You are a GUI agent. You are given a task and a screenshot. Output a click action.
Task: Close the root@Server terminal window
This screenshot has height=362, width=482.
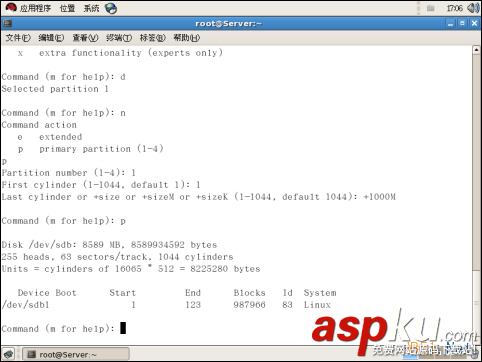click(x=474, y=24)
